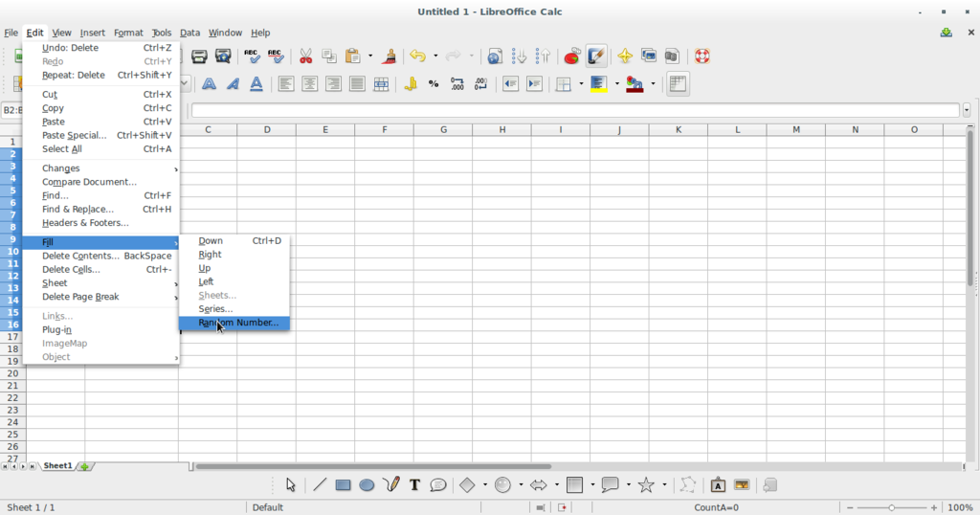
Task: Open the Navigator star icon
Action: tap(625, 56)
